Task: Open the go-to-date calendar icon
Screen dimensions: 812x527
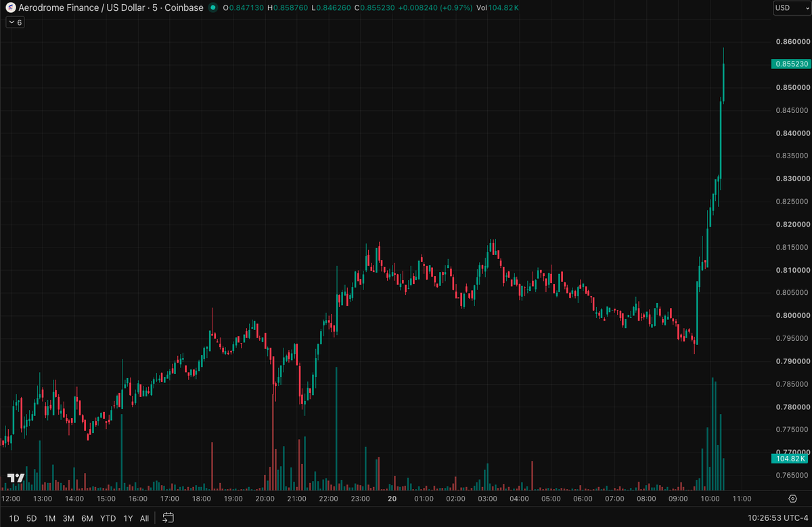Action: tap(168, 518)
